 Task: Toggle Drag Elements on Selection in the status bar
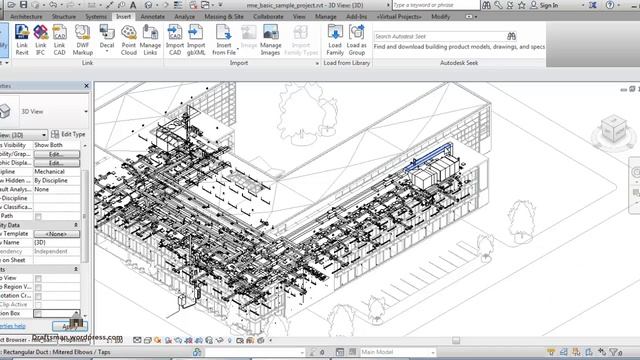(x=602, y=352)
